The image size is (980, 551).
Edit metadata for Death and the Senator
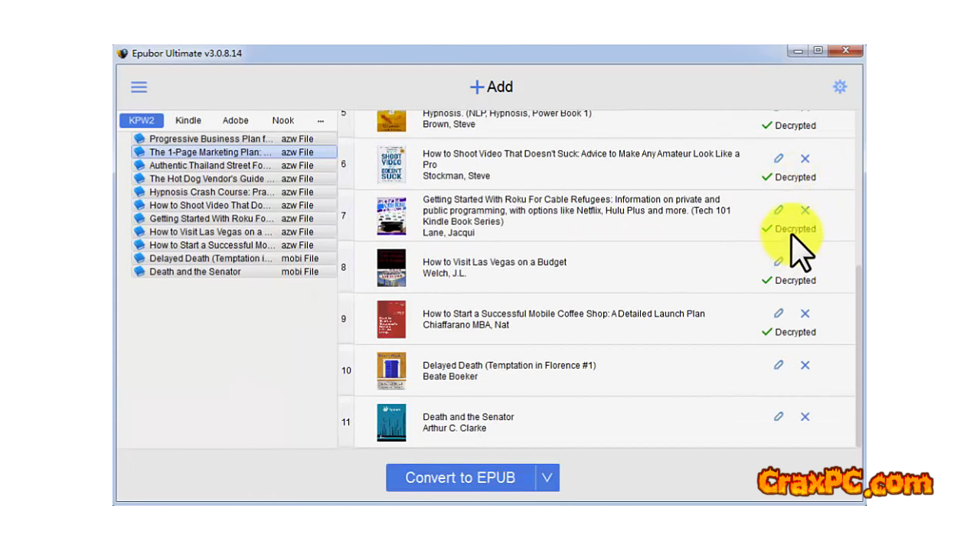tap(779, 416)
